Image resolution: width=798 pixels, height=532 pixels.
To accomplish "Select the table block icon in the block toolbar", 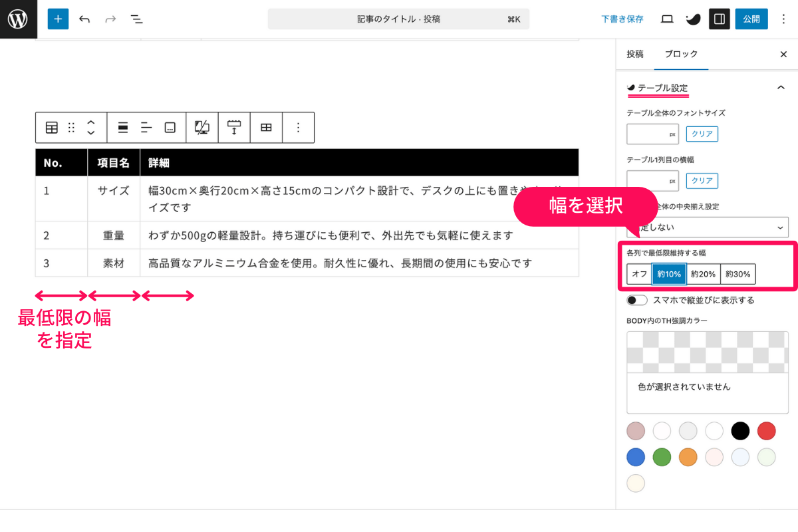I will click(53, 127).
